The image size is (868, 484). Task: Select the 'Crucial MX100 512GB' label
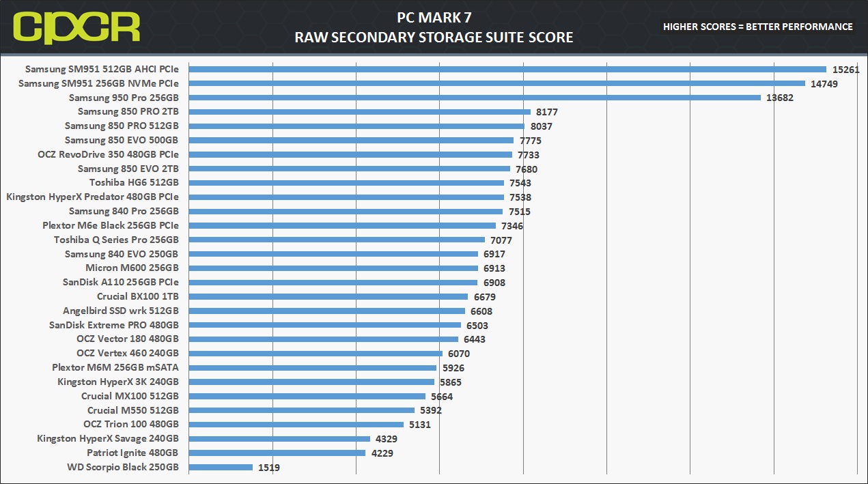pyautogui.click(x=130, y=396)
